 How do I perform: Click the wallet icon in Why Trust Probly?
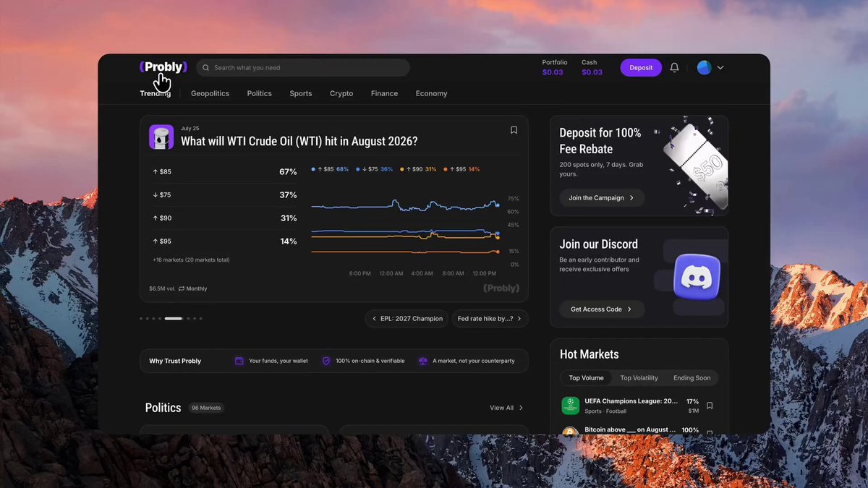(239, 361)
